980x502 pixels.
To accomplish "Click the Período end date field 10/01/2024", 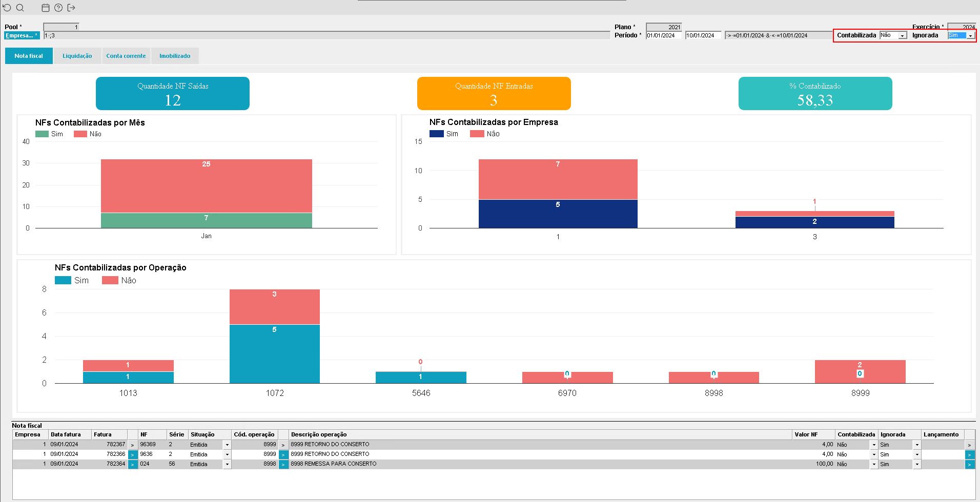I will pyautogui.click(x=703, y=35).
